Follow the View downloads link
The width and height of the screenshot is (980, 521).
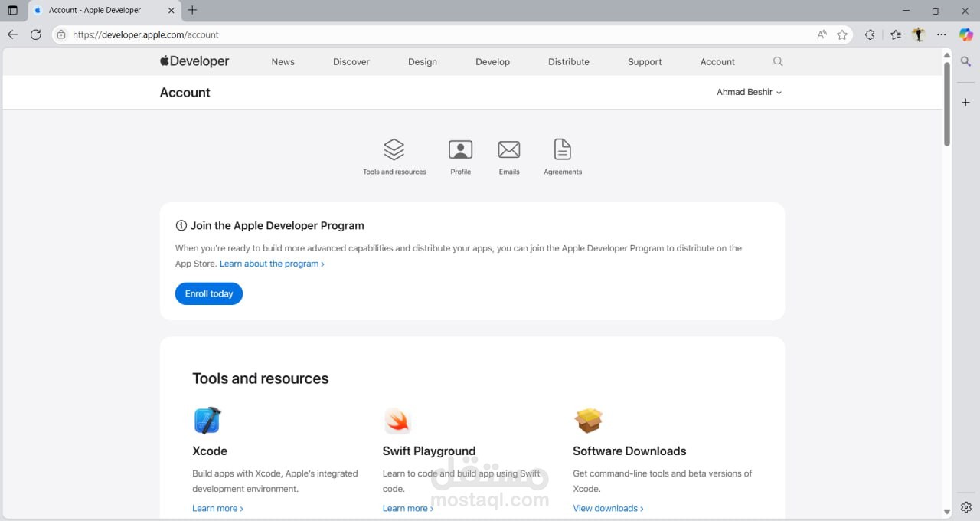tap(608, 508)
